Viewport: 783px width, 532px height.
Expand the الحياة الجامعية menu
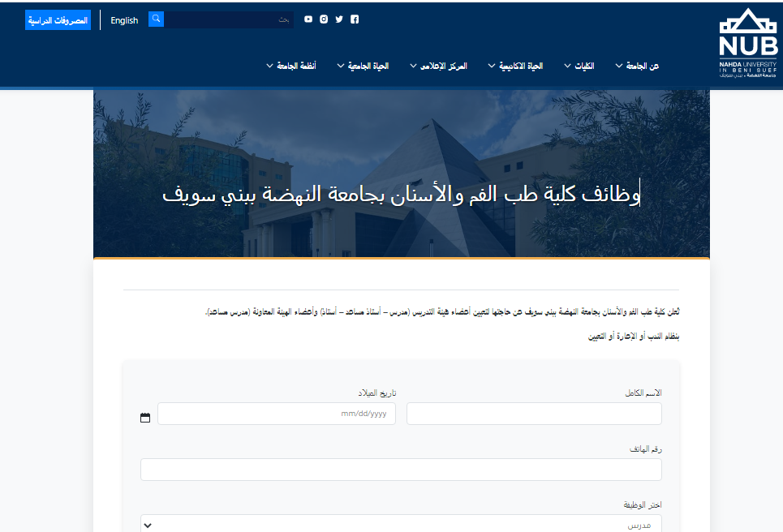(x=363, y=66)
